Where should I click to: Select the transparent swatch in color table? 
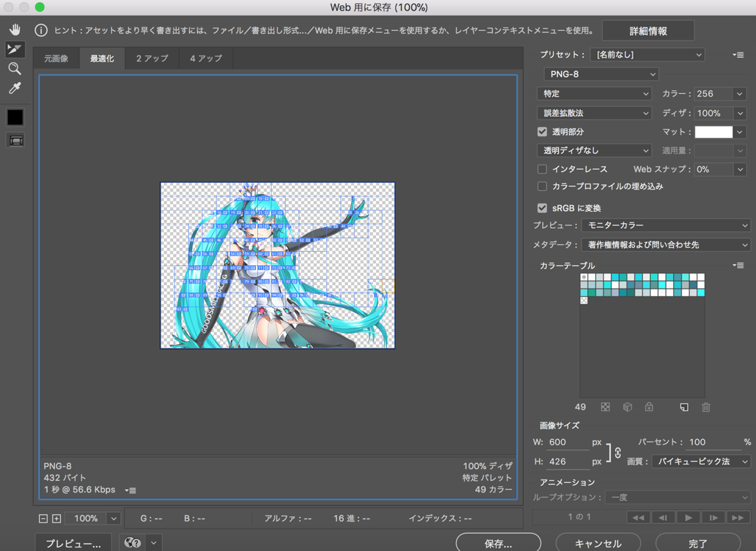[584, 300]
